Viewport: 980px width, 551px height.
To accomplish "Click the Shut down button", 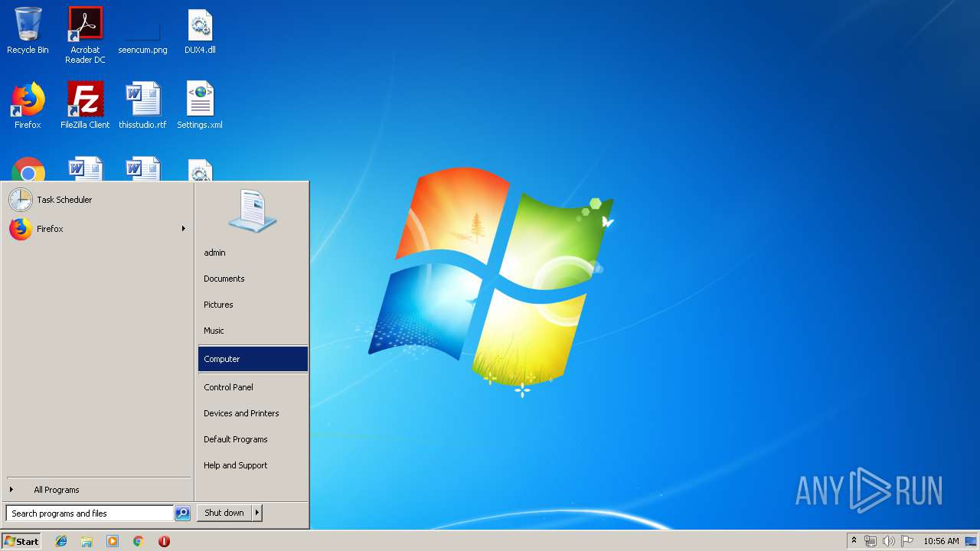I will [224, 513].
